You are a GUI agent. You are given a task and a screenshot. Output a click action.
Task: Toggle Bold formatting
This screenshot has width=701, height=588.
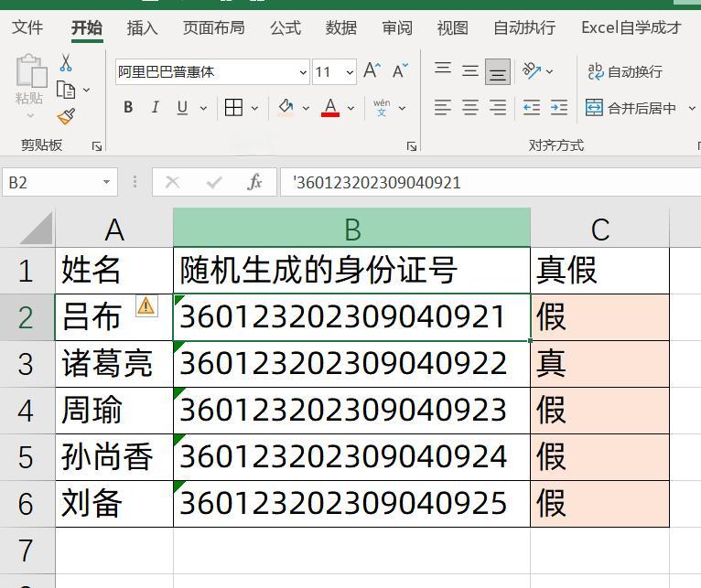pos(128,108)
